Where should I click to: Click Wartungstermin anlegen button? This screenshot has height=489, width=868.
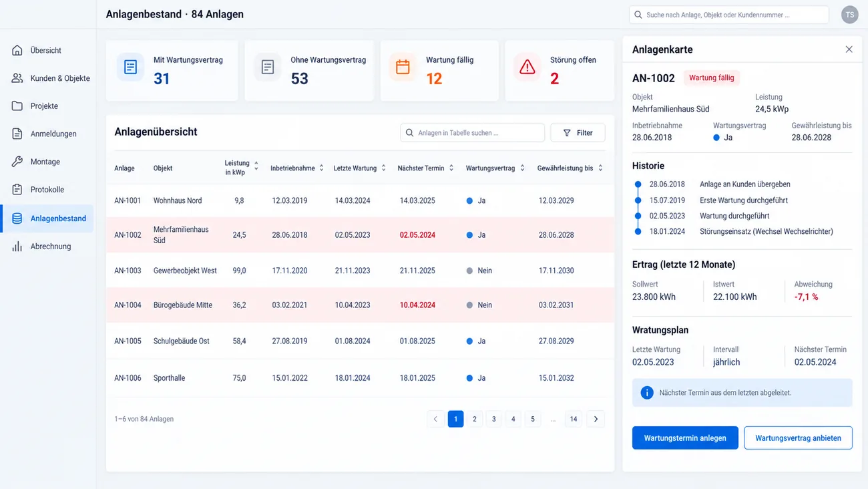[x=685, y=438]
